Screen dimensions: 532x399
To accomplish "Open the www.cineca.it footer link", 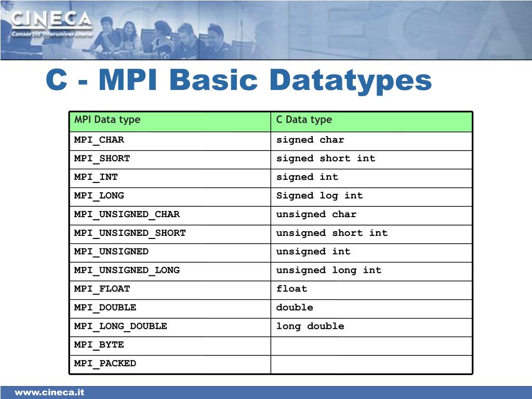I will (49, 393).
